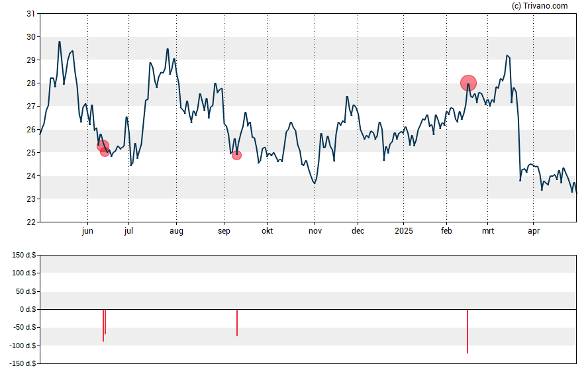Click the price label 22
Image resolution: width=588 pixels, height=374 pixels.
[x=30, y=222]
